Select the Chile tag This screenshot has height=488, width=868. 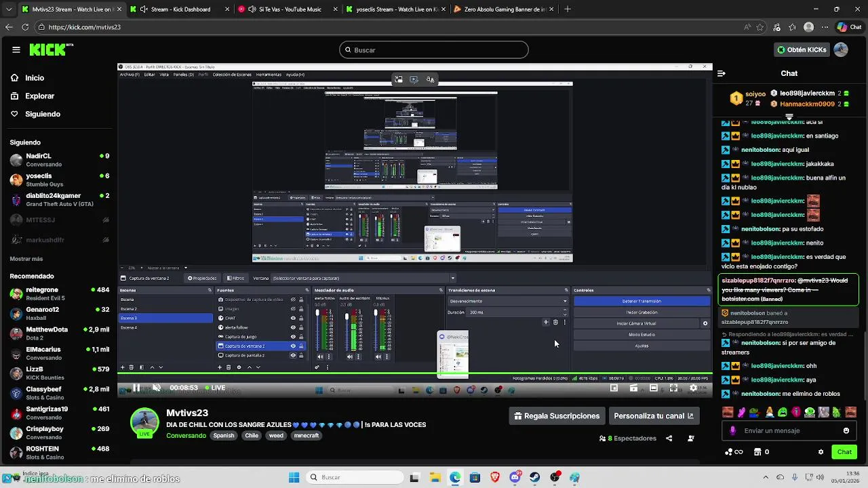pyautogui.click(x=252, y=436)
